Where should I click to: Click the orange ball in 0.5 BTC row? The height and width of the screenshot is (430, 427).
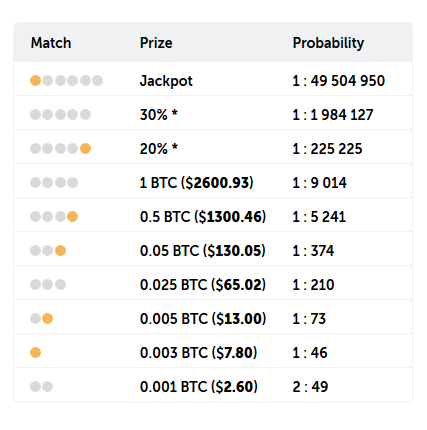(72, 217)
